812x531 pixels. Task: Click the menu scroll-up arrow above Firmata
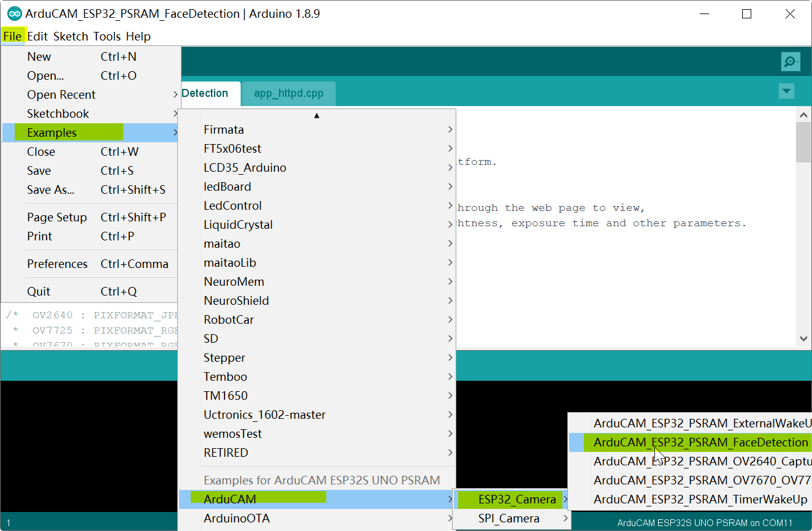[316, 115]
